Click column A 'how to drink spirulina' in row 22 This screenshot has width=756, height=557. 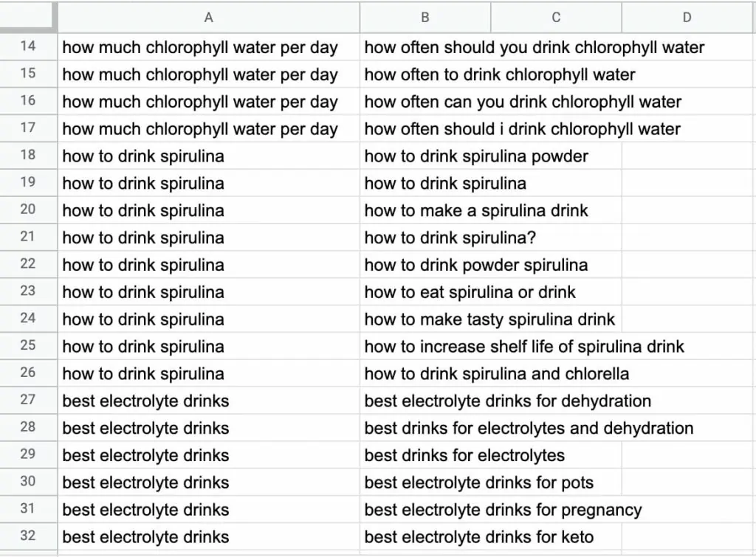(208, 265)
